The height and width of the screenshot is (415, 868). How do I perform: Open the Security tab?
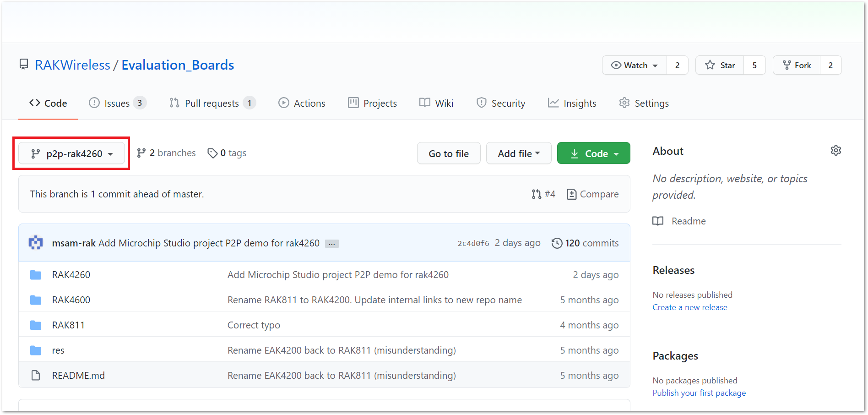[501, 103]
